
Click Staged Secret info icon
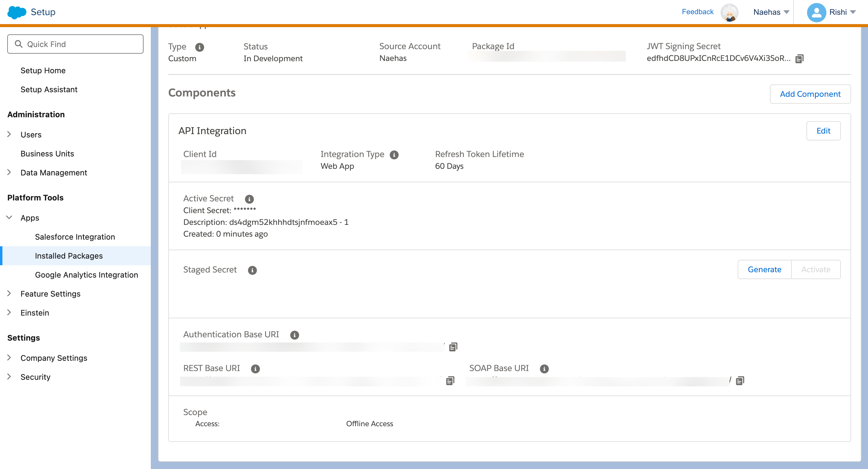point(252,270)
